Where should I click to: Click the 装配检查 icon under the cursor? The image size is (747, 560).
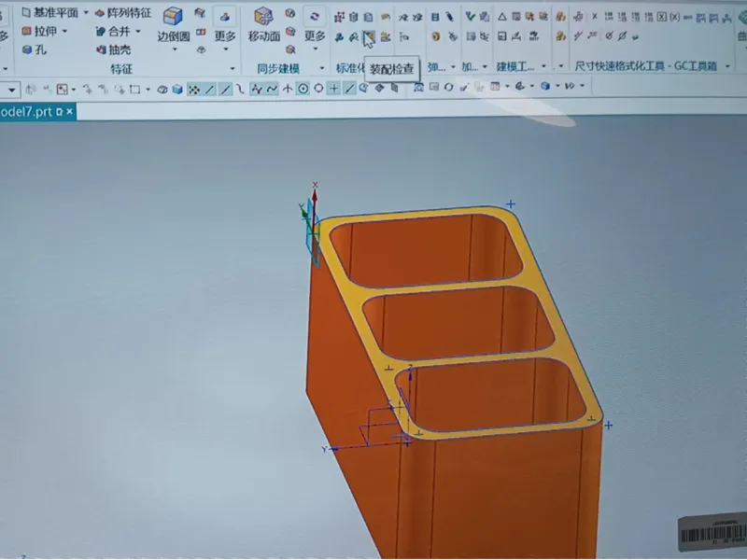click(x=369, y=36)
